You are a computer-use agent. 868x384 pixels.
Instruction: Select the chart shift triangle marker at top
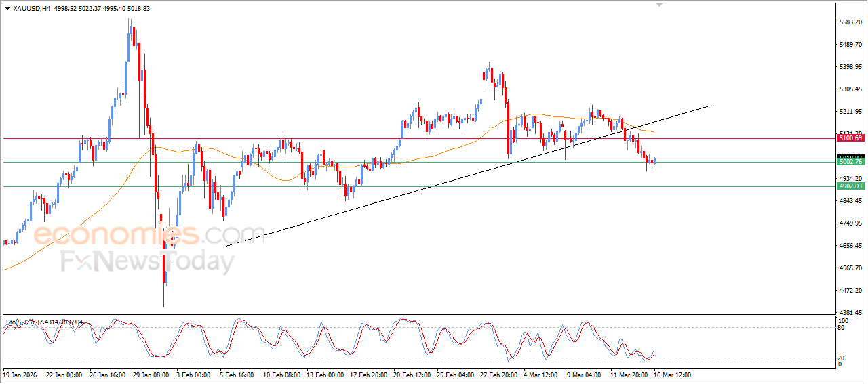pos(658,5)
